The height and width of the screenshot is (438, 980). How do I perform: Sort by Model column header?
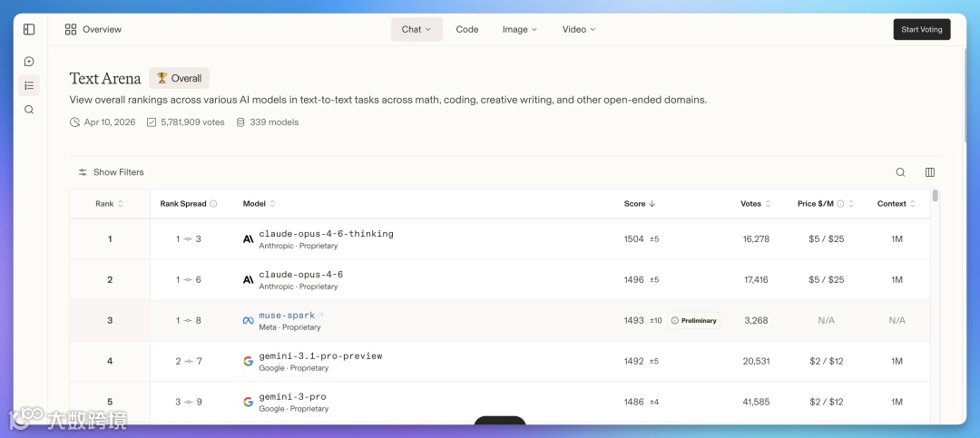(x=259, y=204)
